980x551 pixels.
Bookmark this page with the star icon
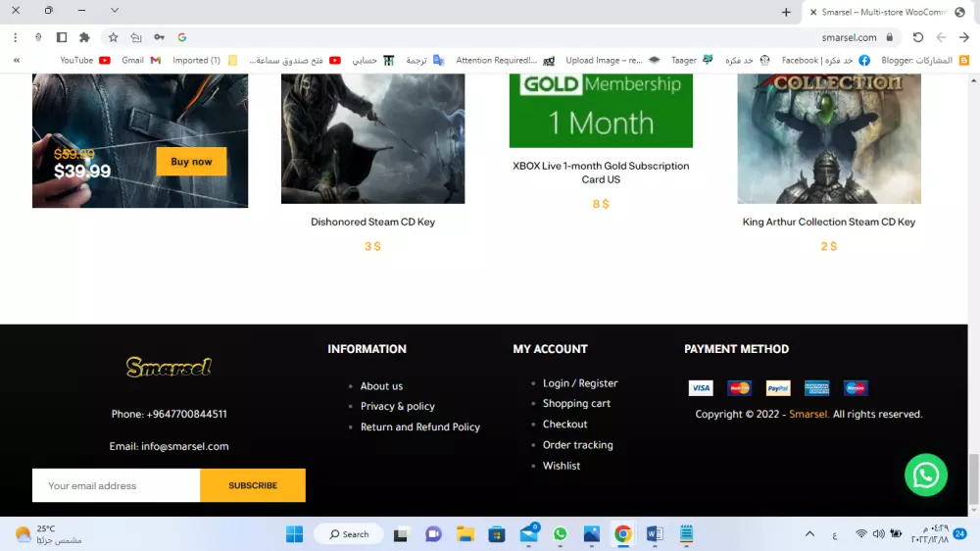click(113, 37)
